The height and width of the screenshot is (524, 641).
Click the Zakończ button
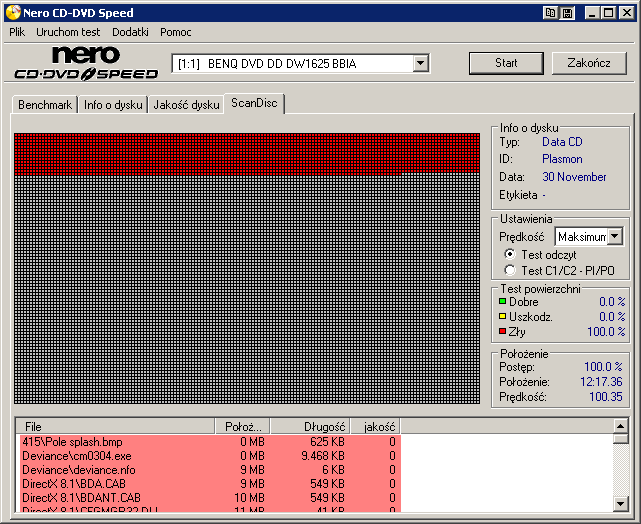point(589,63)
